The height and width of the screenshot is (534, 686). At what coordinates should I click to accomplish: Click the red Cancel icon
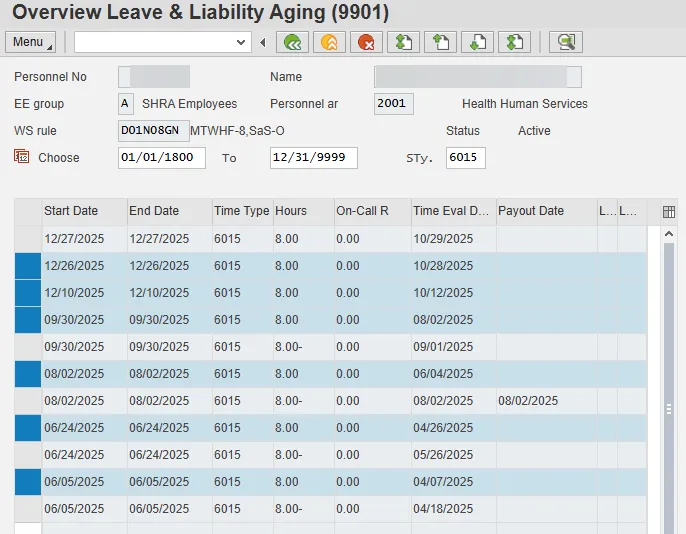pyautogui.click(x=366, y=42)
